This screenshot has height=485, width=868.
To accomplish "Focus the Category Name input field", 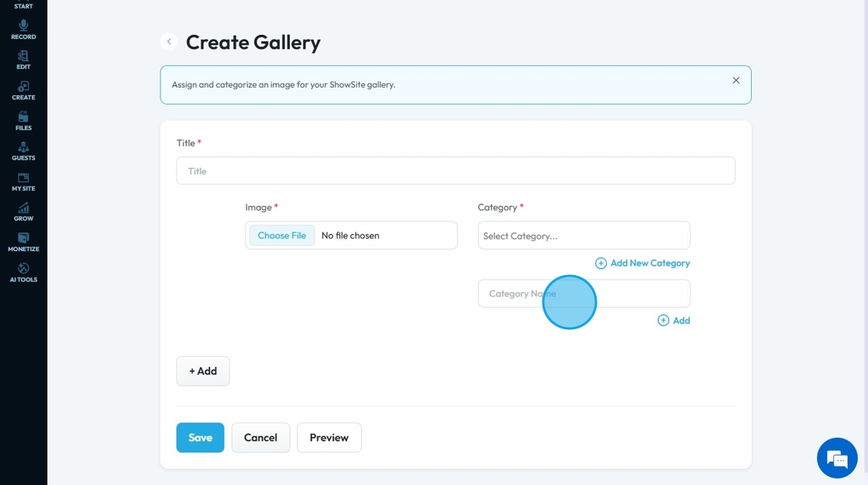I will click(x=511, y=294).
